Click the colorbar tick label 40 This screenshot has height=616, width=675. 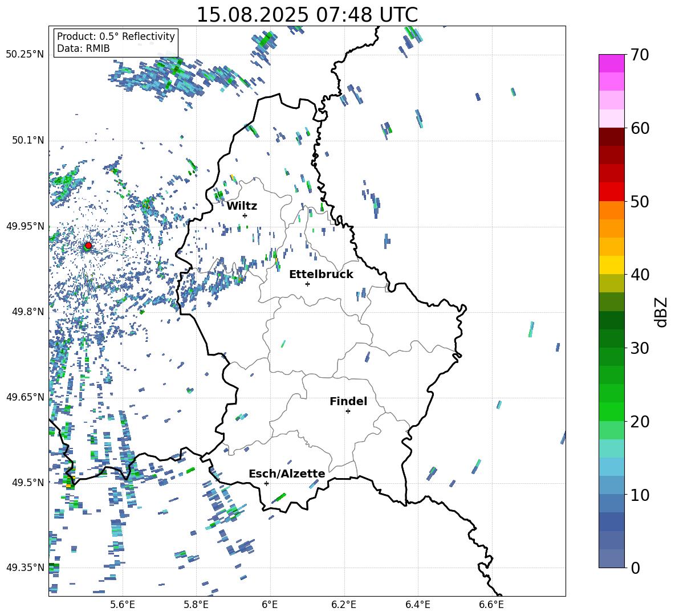tap(640, 275)
